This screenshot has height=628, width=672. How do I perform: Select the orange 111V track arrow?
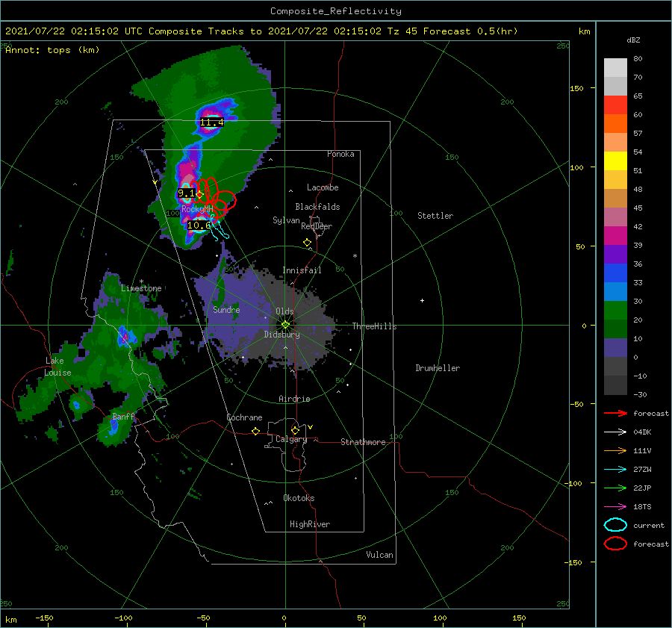[x=615, y=450]
